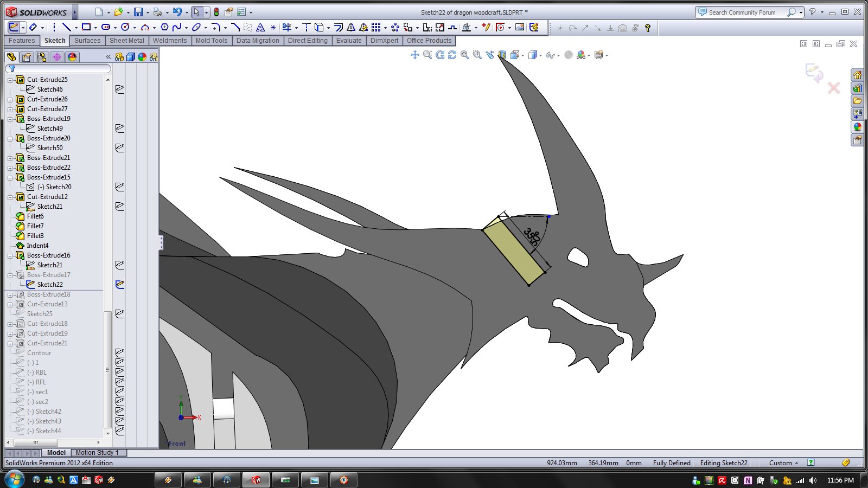
Task: Open the Evaluate tab
Action: 348,41
